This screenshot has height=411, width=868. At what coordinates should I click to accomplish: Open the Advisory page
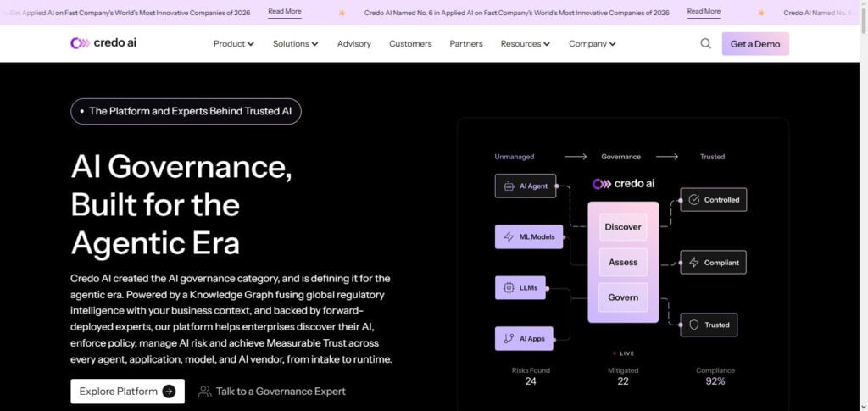click(x=354, y=44)
